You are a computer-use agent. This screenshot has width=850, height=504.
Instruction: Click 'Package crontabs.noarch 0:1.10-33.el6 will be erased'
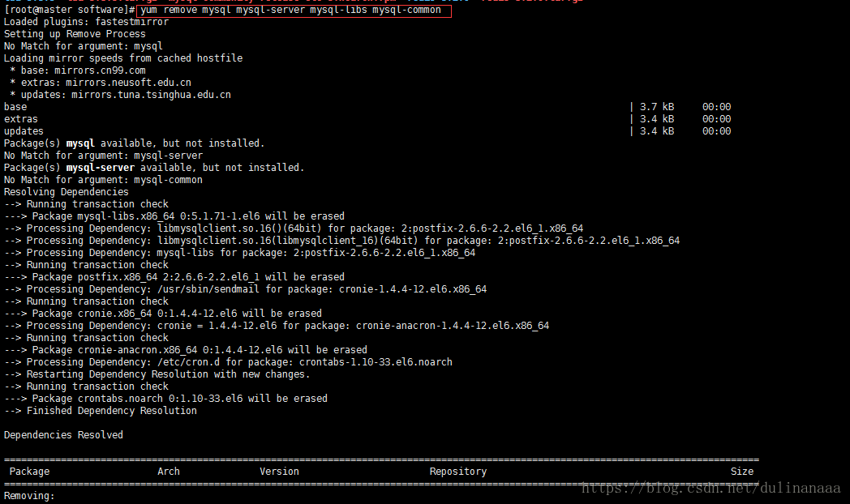tap(165, 399)
